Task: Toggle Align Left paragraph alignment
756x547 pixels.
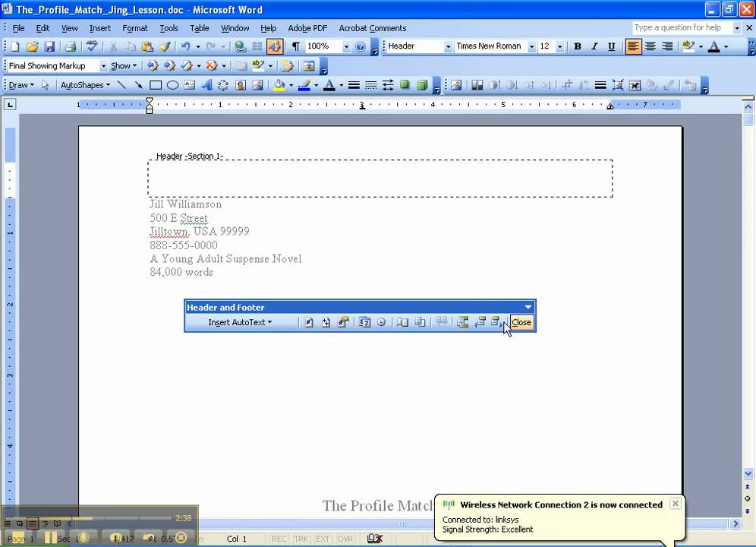Action: click(633, 46)
